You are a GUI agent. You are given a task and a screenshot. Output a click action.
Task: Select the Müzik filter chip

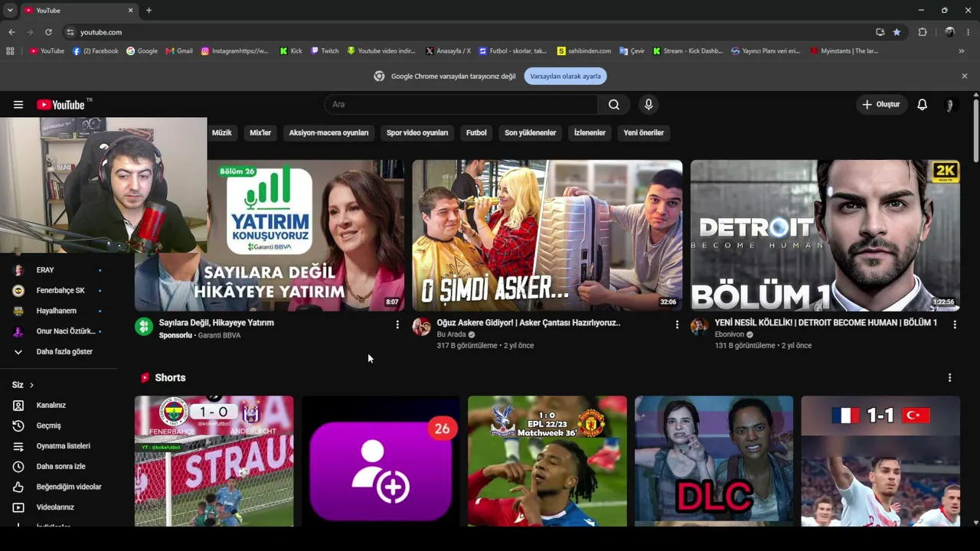[x=221, y=133]
